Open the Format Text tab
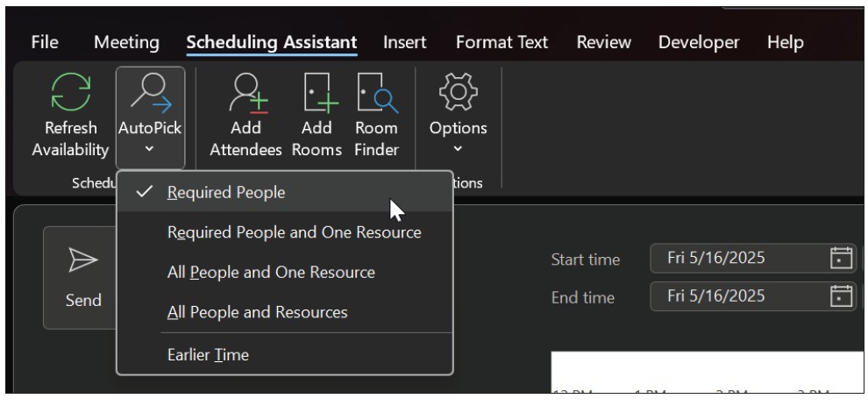 [x=502, y=42]
